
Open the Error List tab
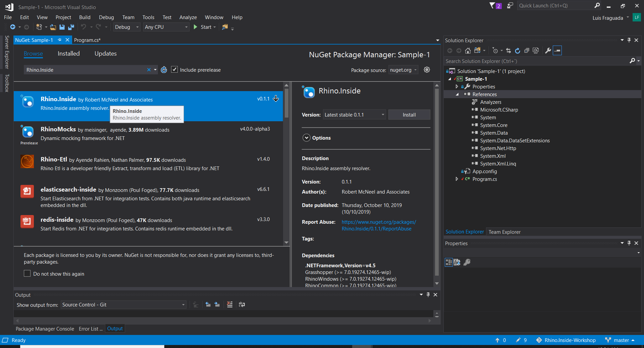click(91, 329)
